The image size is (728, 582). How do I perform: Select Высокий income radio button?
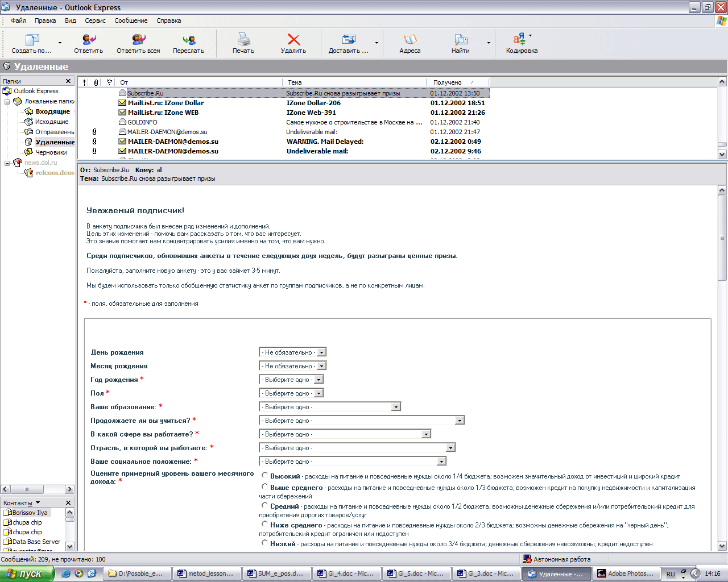click(264, 475)
